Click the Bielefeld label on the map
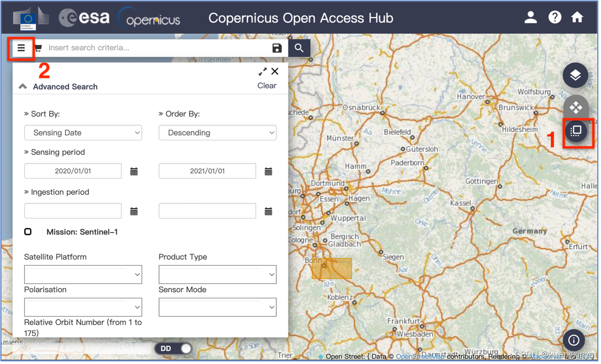Screen dimensions: 601x364 (x=397, y=132)
